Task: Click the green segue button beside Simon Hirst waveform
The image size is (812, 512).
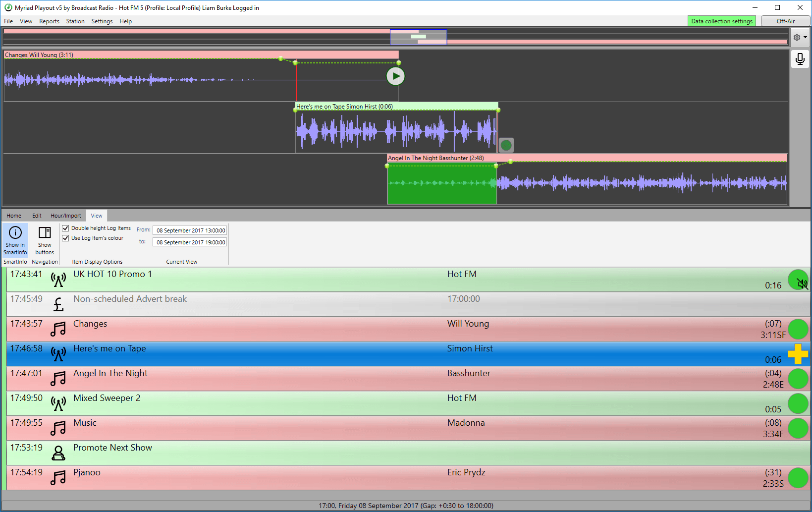Action: [506, 145]
